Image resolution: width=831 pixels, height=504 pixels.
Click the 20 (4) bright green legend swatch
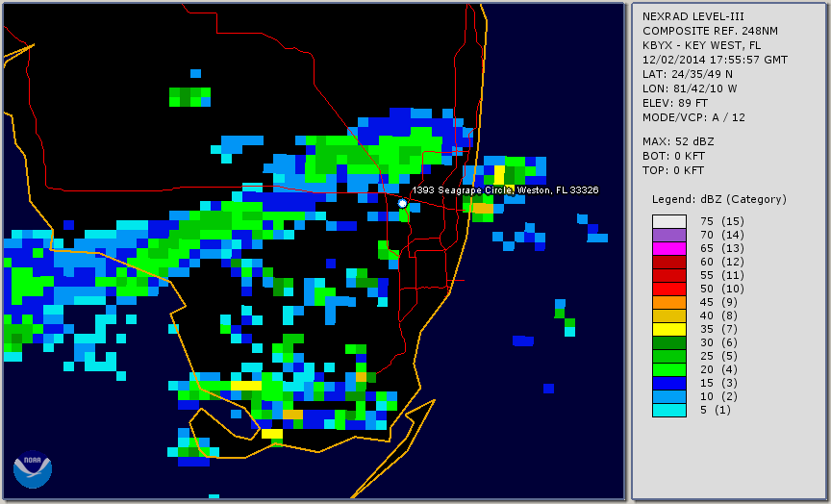point(669,369)
